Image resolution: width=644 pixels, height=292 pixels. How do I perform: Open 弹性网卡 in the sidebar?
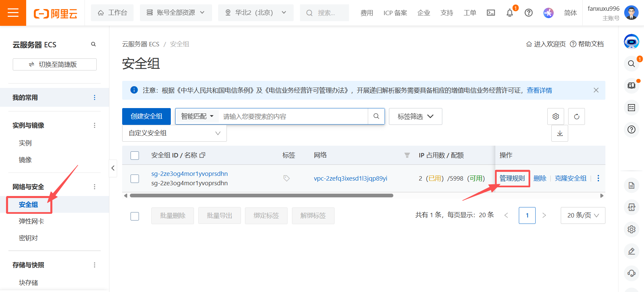pyautogui.click(x=31, y=221)
